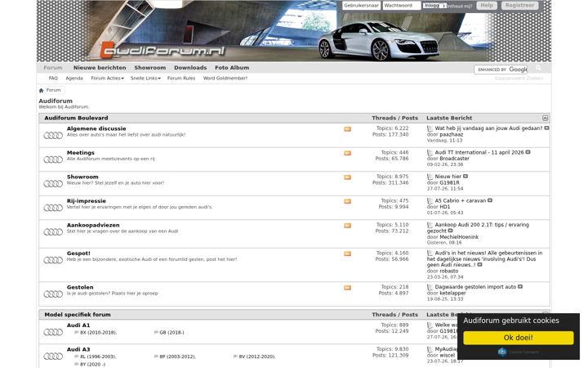Open the RSS feed icon for Meetings
Screen dimensions: 588x368
tap(348, 153)
